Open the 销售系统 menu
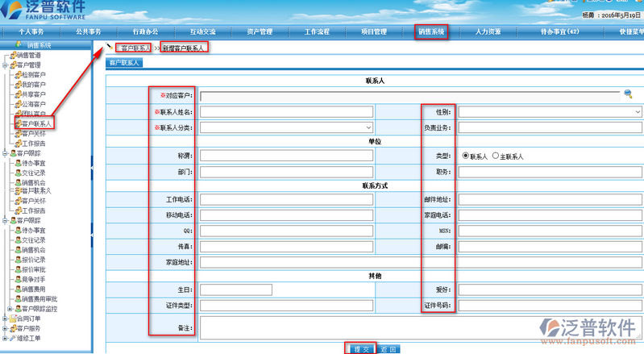This screenshot has height=354, width=644. click(x=431, y=31)
